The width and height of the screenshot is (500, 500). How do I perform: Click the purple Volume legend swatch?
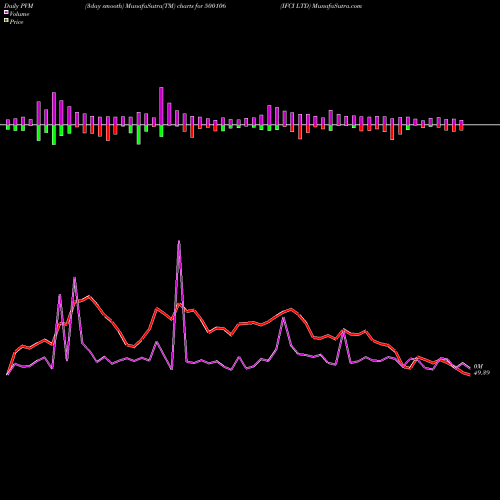click(6, 12)
